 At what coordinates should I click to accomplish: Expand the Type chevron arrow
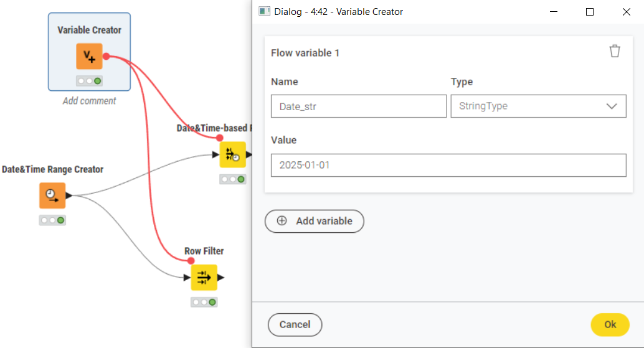pyautogui.click(x=612, y=106)
